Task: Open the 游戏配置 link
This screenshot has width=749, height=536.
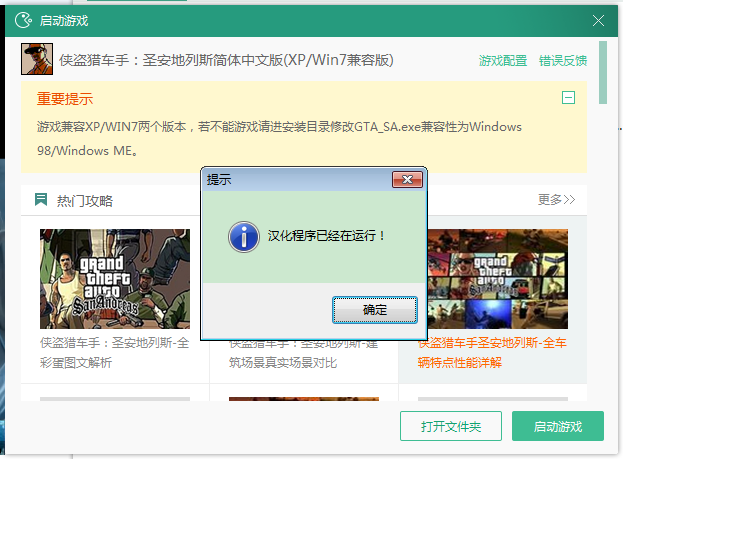Action: [503, 61]
